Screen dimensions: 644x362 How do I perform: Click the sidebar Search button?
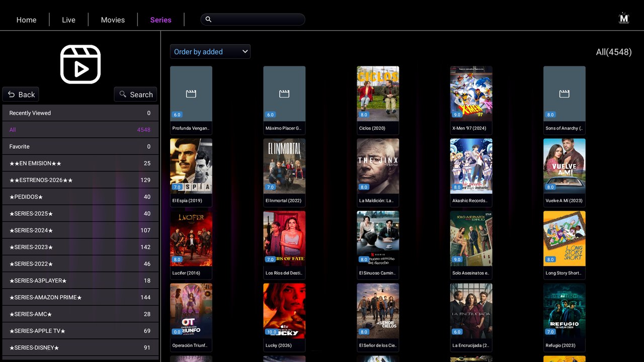135,95
